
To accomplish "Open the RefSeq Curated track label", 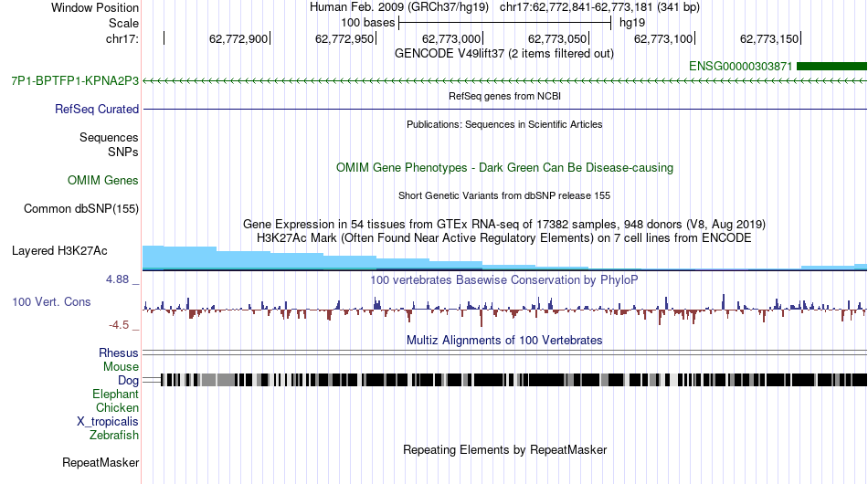I will pyautogui.click(x=97, y=109).
